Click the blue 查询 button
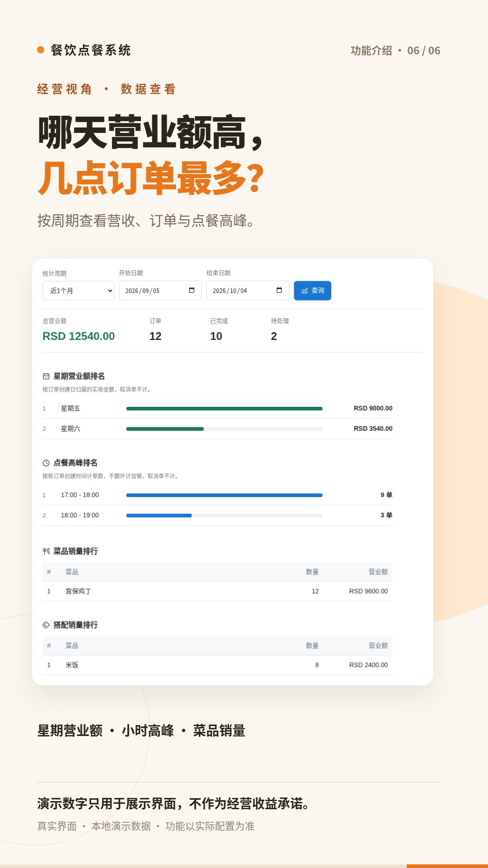 [x=312, y=291]
